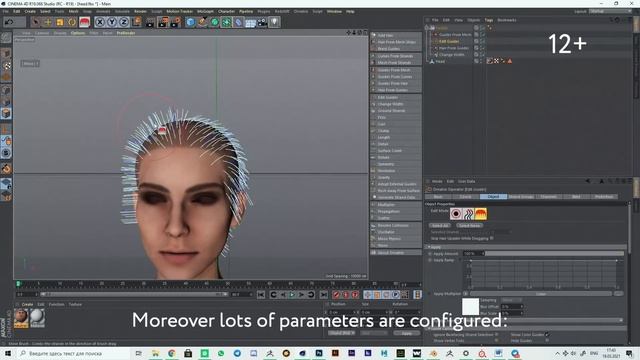Click the root selection circle icon in Edit Mode

456,214
